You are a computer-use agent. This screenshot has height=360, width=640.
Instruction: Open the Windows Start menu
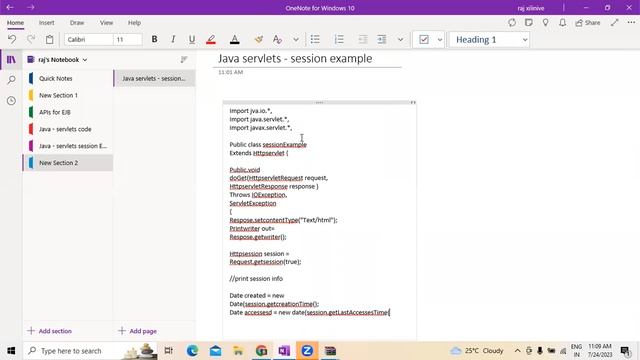click(x=11, y=351)
